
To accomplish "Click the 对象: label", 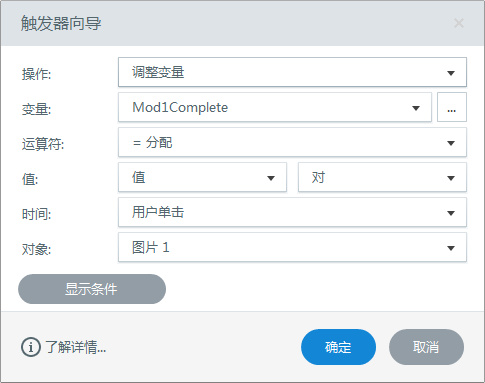I will [x=36, y=249].
